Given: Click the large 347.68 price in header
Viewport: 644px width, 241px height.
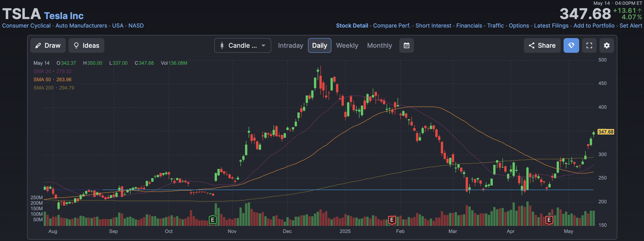Looking at the screenshot, I should pos(585,14).
